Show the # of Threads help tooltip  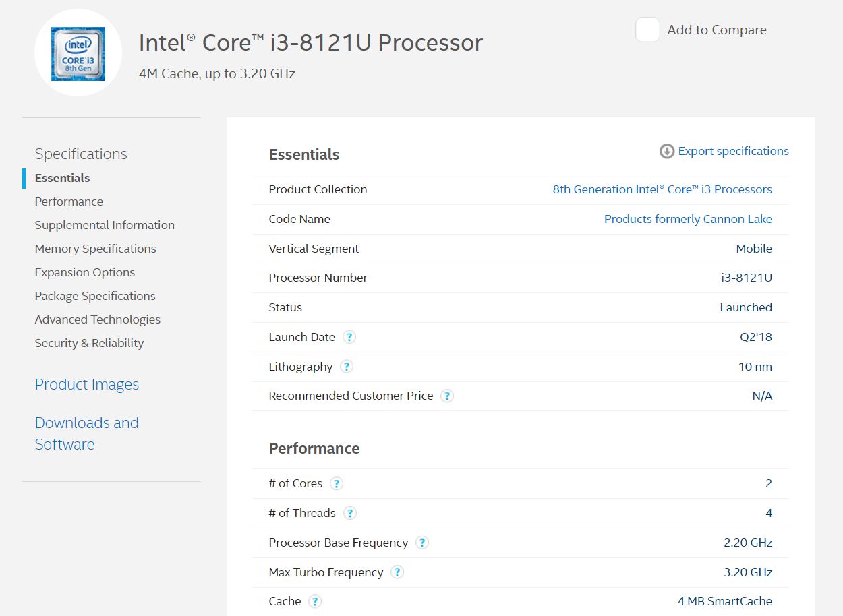(349, 513)
